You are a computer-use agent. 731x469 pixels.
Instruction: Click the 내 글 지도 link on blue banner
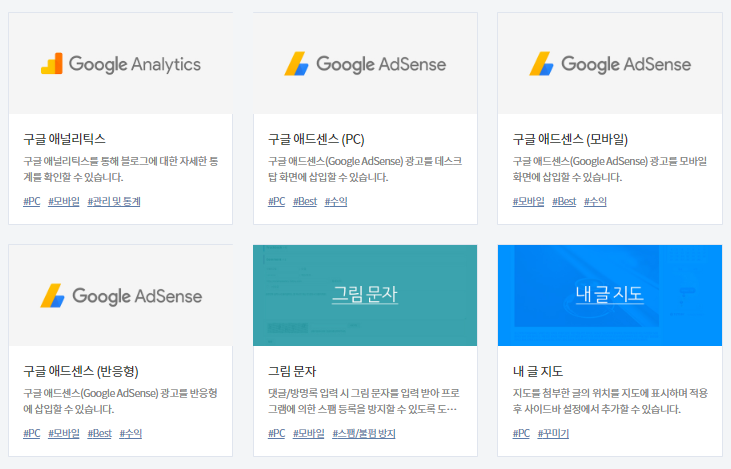(x=610, y=294)
